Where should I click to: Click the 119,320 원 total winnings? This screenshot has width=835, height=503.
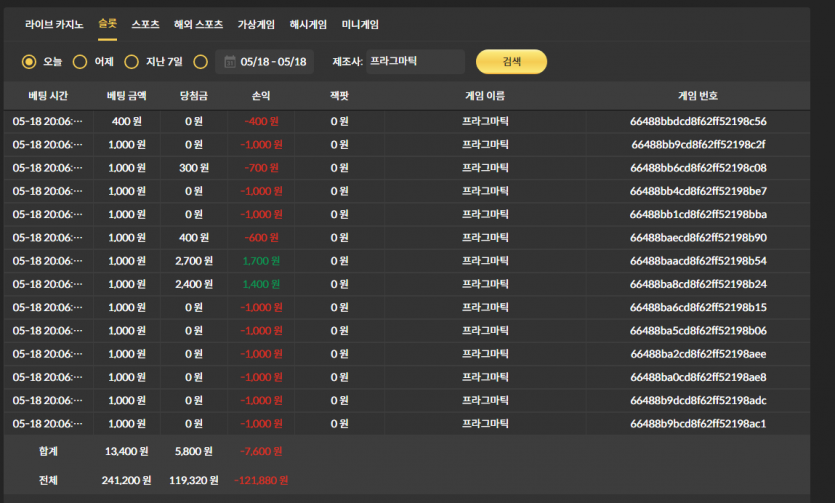194,480
